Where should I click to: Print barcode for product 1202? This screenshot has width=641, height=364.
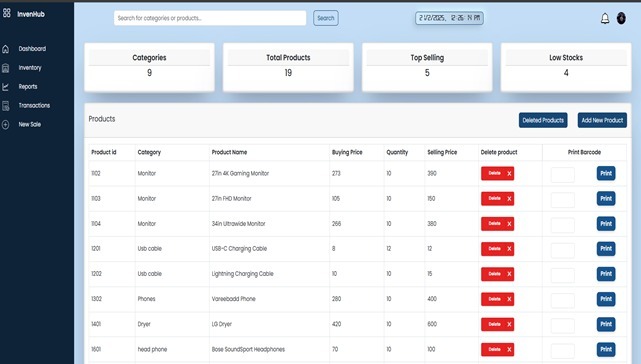(x=606, y=274)
